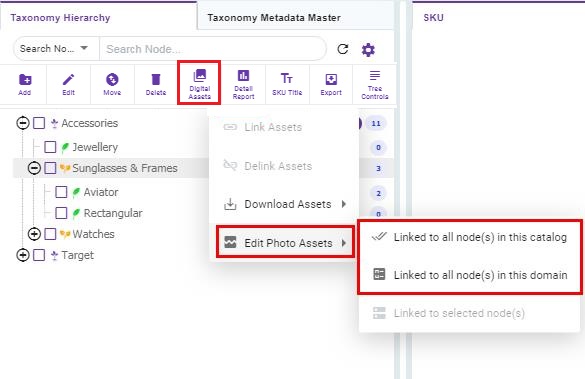
Task: Check the Jewellery checkbox
Action: coord(50,147)
